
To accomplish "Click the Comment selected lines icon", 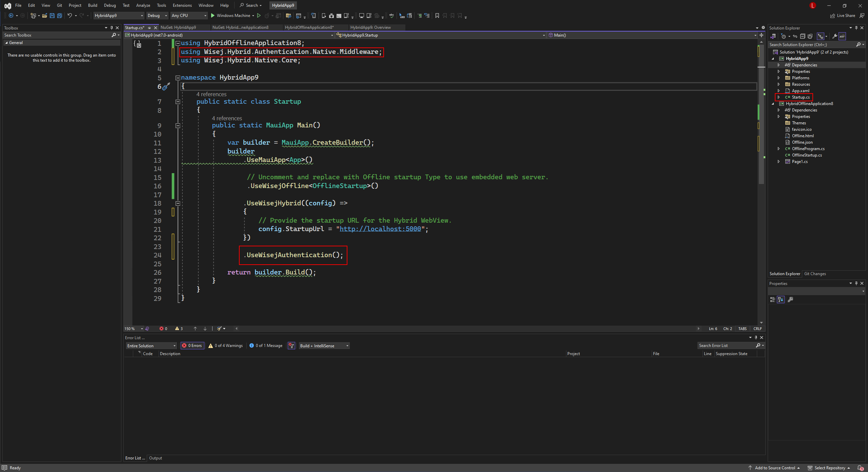I will pyautogui.click(x=420, y=16).
